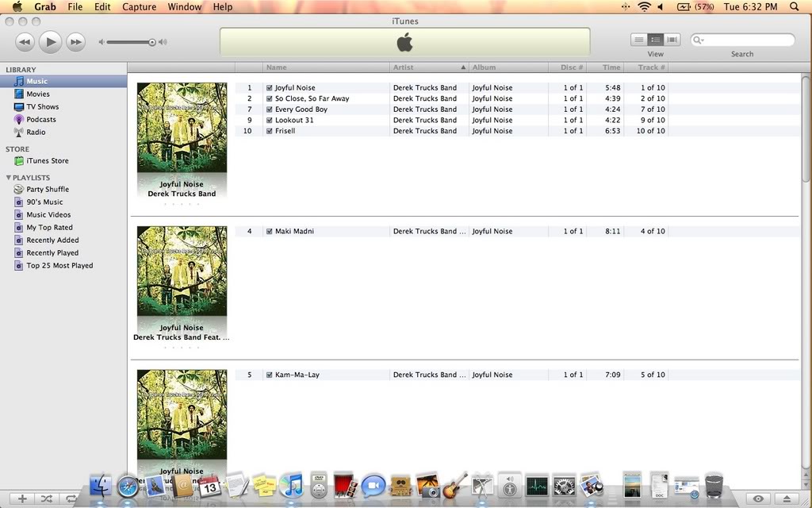This screenshot has width=812, height=508.
Task: Skip to the previous track
Action: (25, 42)
